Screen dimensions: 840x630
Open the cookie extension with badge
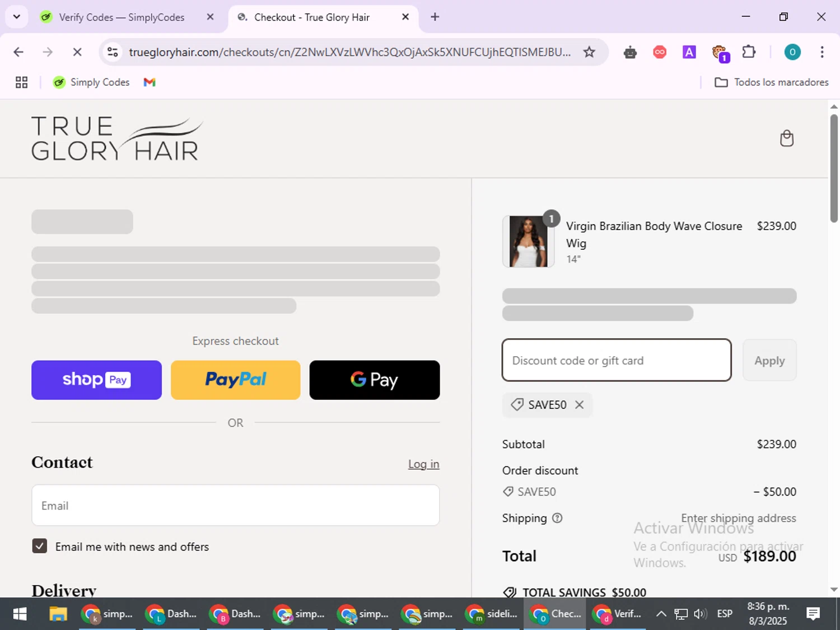(x=720, y=53)
